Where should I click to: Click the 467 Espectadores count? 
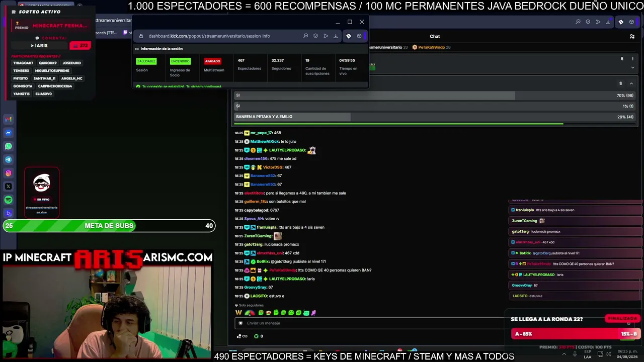coord(241,60)
